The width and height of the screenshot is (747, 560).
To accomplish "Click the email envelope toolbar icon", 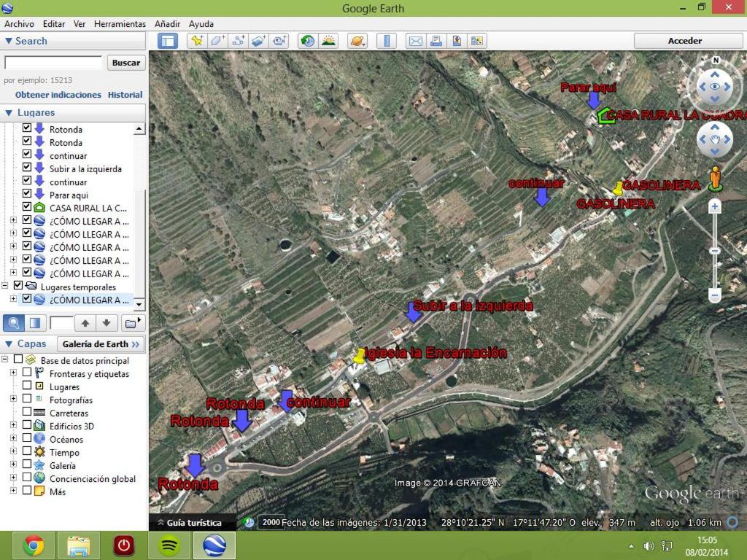I will click(415, 41).
